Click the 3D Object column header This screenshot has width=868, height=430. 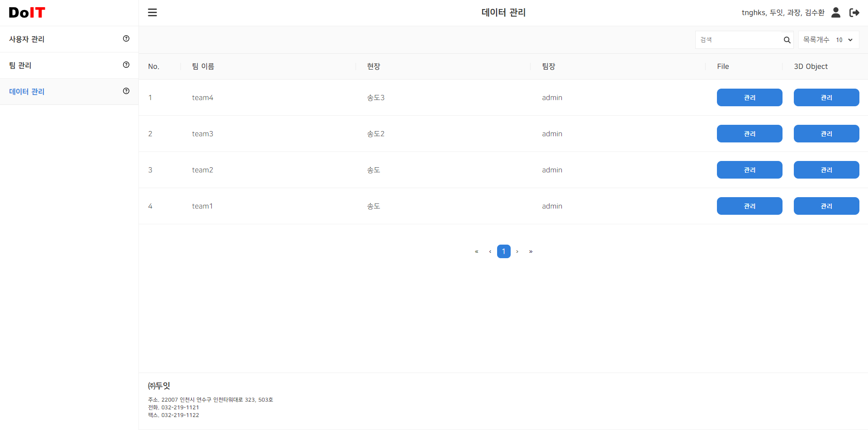pos(811,66)
